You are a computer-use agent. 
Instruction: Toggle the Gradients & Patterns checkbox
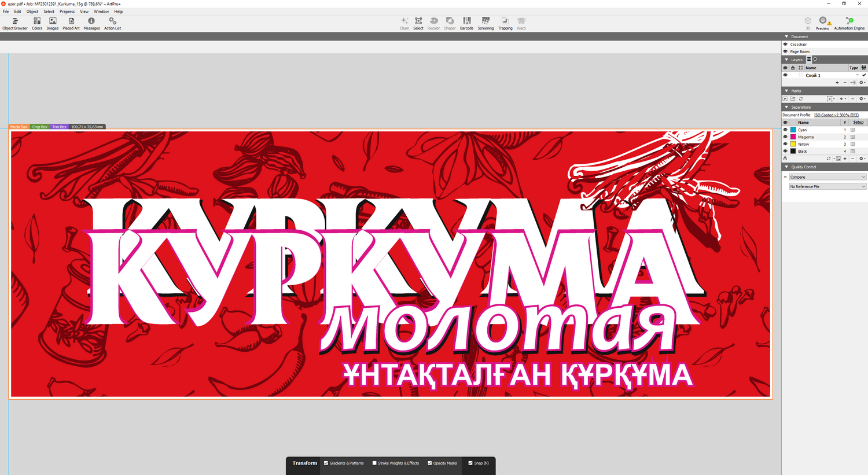click(x=326, y=463)
